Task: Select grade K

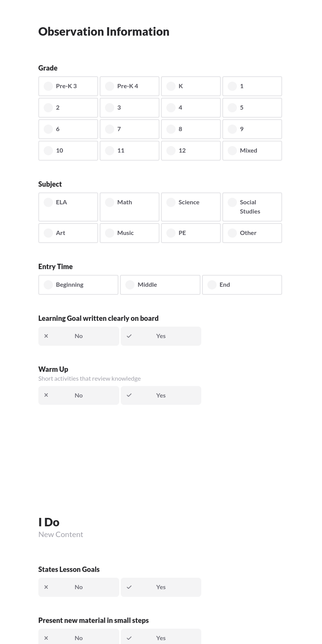Action: click(191, 86)
